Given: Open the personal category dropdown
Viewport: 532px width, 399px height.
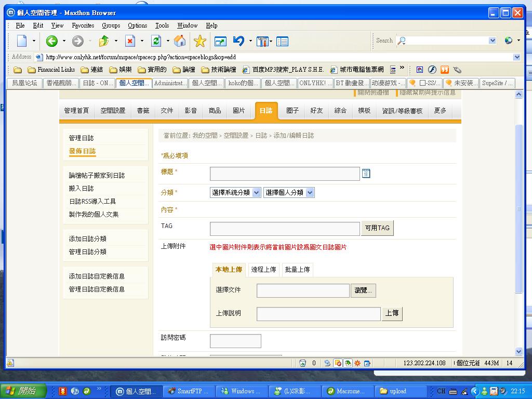Looking at the screenshot, I should coord(310,192).
